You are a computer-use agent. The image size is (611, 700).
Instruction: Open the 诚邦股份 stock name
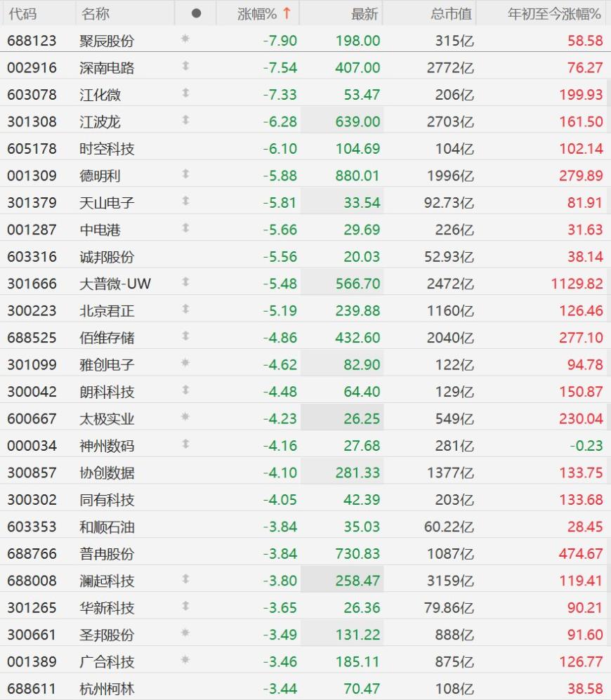pos(107,257)
